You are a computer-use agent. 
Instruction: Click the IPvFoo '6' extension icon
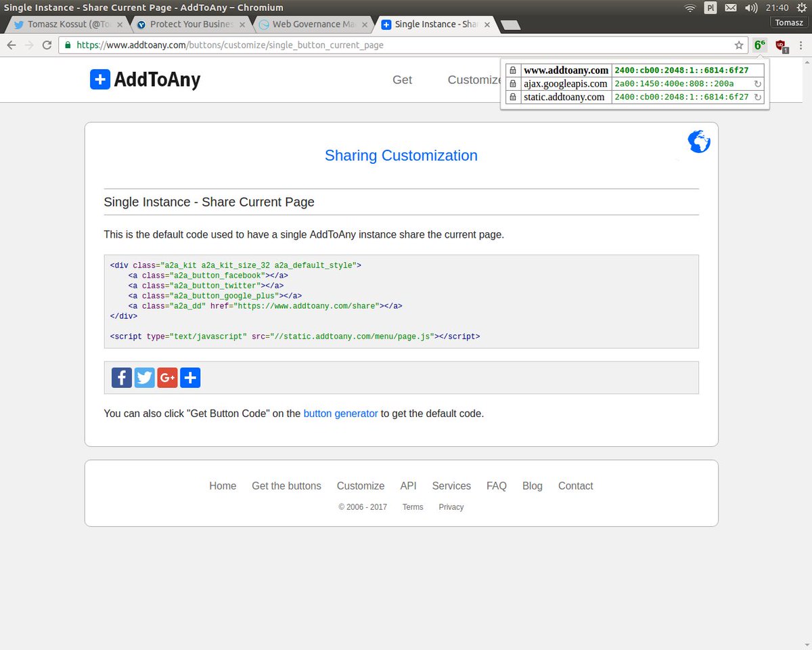pyautogui.click(x=760, y=45)
